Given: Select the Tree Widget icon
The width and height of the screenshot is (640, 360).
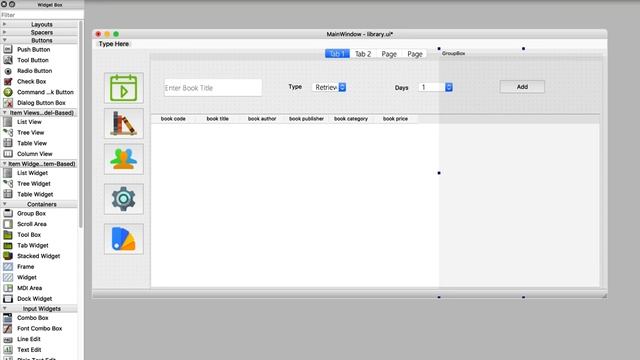Looking at the screenshot, I should tap(8, 183).
